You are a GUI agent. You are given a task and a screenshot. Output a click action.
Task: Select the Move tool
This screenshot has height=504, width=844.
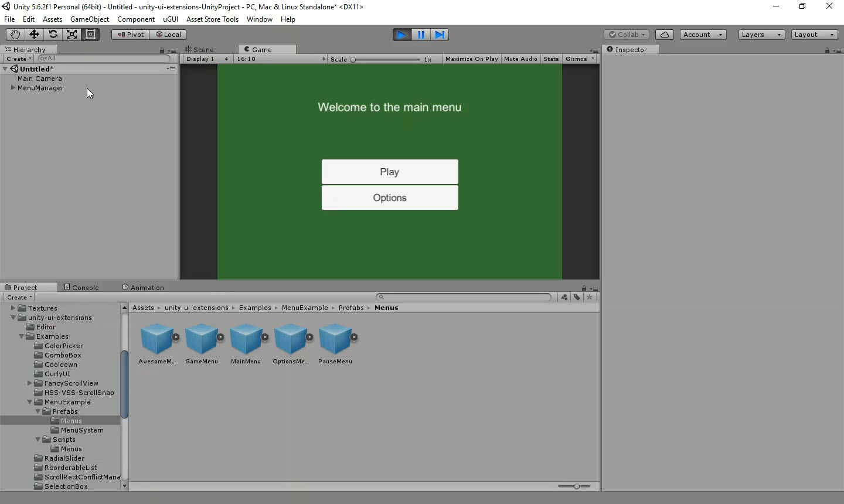coord(34,35)
